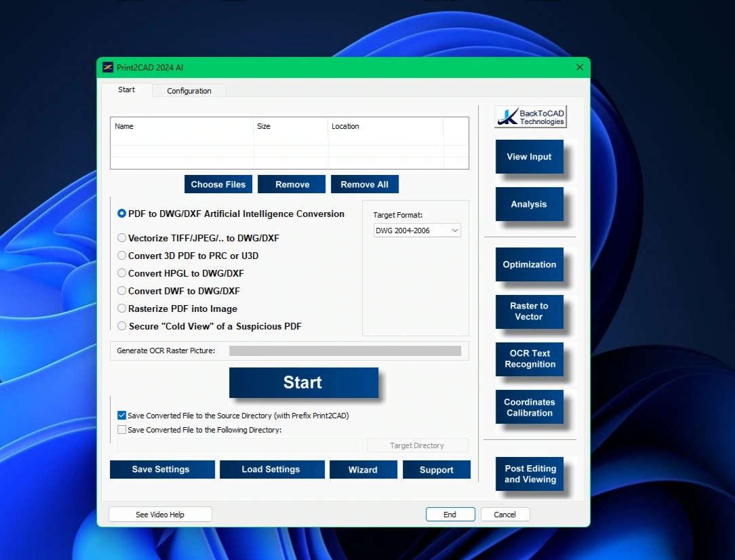Open Post Editing and Viewing

[530, 474]
